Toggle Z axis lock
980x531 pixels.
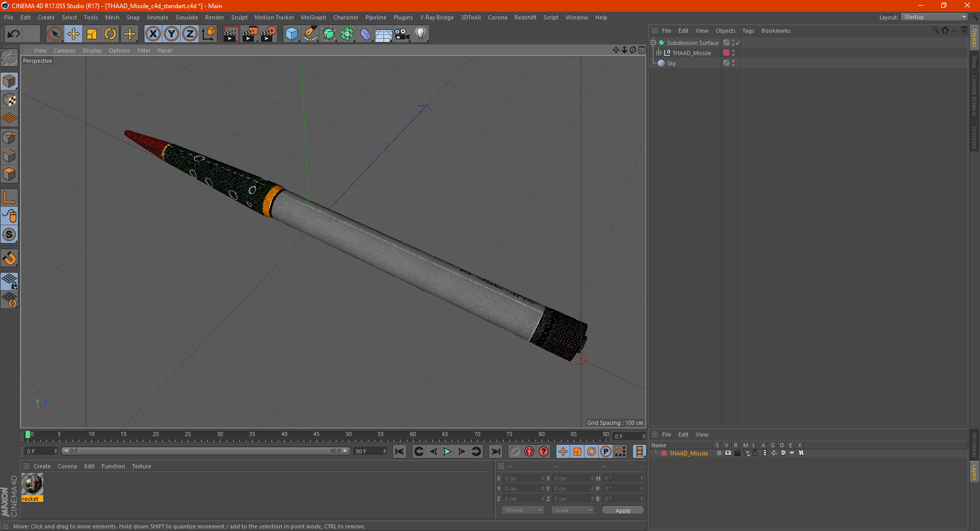click(x=190, y=34)
